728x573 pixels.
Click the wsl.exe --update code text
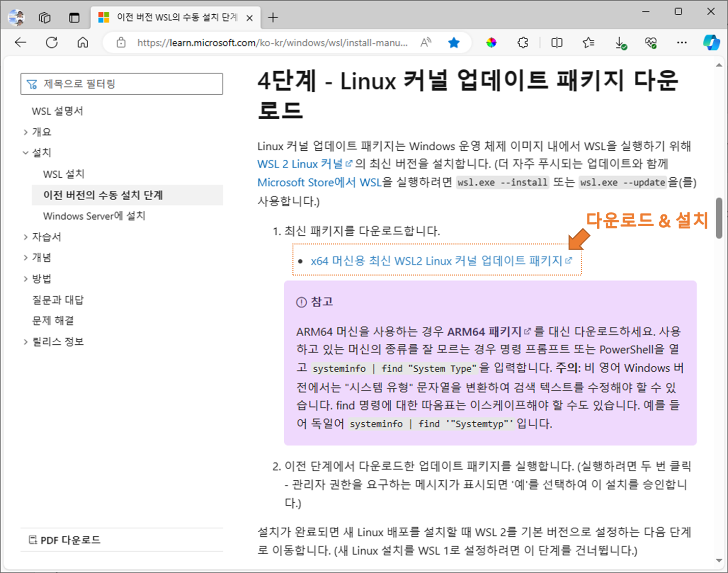point(623,182)
